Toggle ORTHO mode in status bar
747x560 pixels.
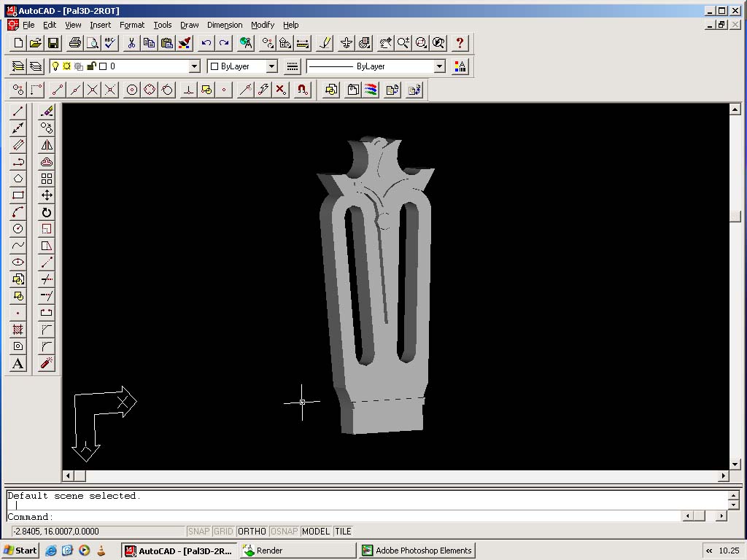[252, 532]
